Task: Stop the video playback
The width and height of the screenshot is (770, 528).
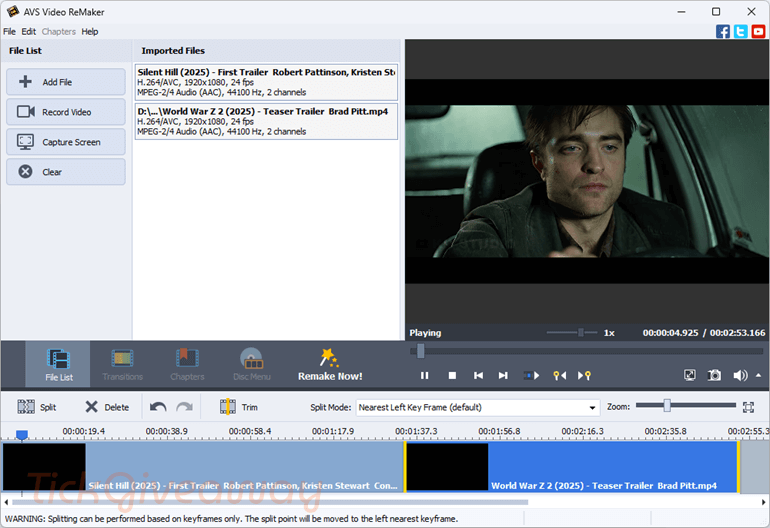Action: (x=452, y=376)
